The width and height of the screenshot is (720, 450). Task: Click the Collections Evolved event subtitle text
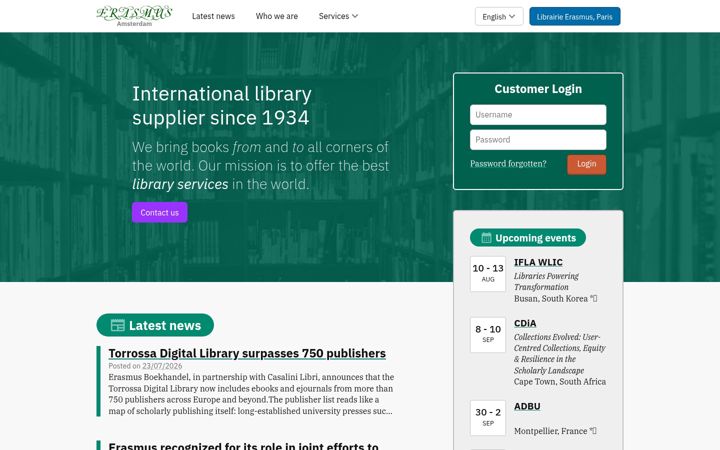pos(559,354)
